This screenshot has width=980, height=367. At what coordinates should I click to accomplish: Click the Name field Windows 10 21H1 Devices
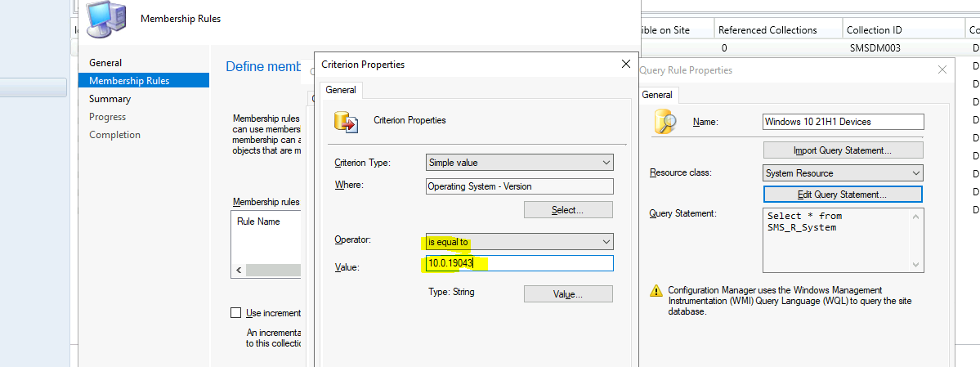point(844,121)
